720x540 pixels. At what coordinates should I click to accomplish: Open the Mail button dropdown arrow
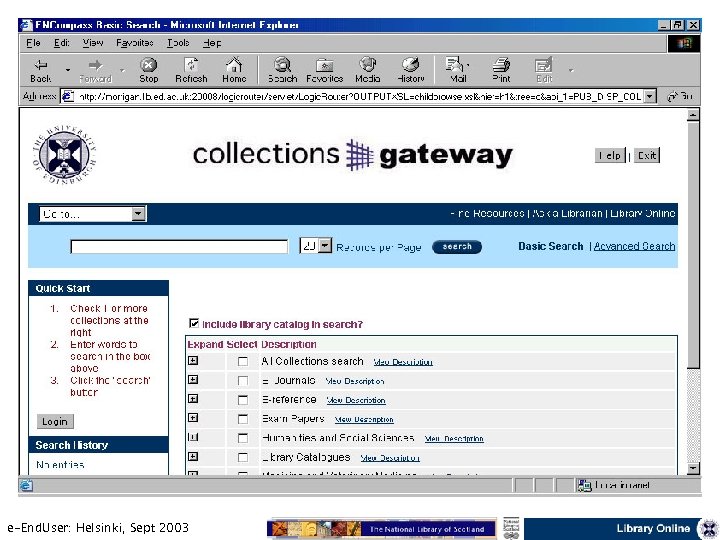pos(468,65)
